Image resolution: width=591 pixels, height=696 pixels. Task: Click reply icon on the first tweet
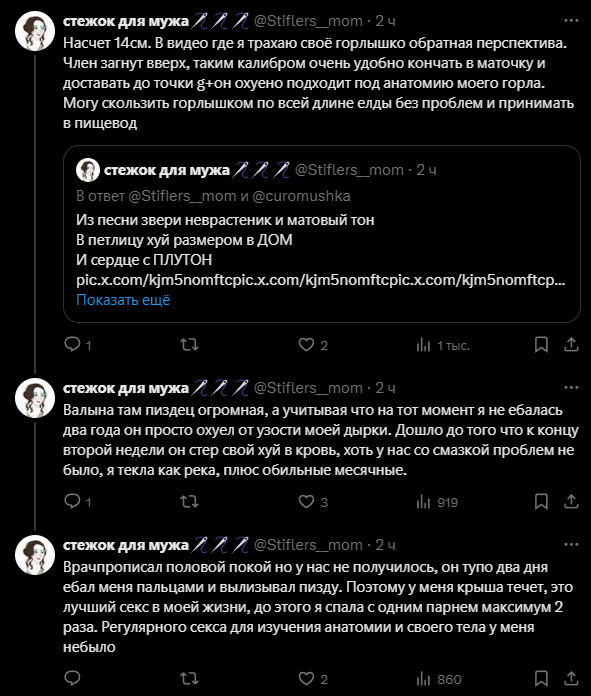pyautogui.click(x=72, y=344)
